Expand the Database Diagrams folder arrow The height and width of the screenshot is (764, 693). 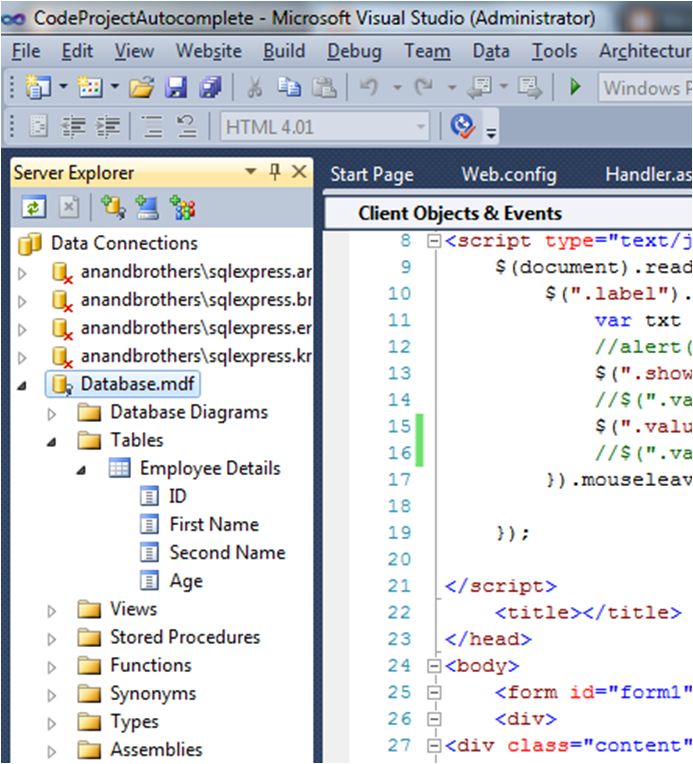click(x=52, y=414)
